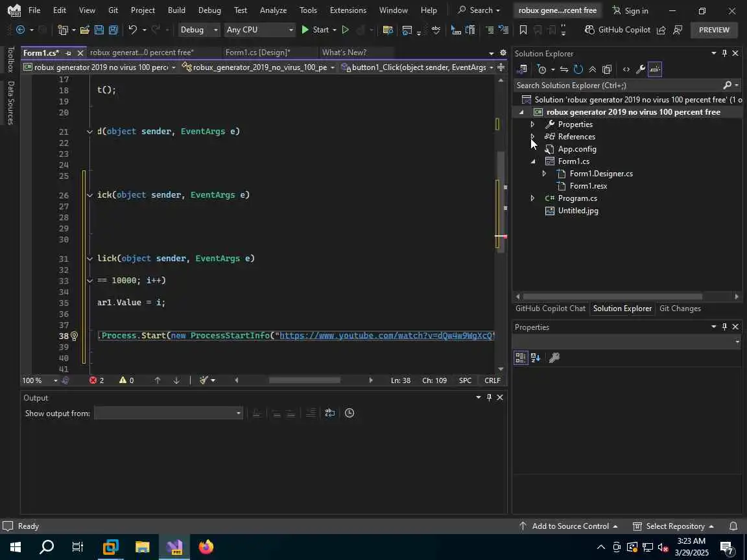This screenshot has width=747, height=560.
Task: Click the Save All toolbar icon
Action: click(113, 30)
